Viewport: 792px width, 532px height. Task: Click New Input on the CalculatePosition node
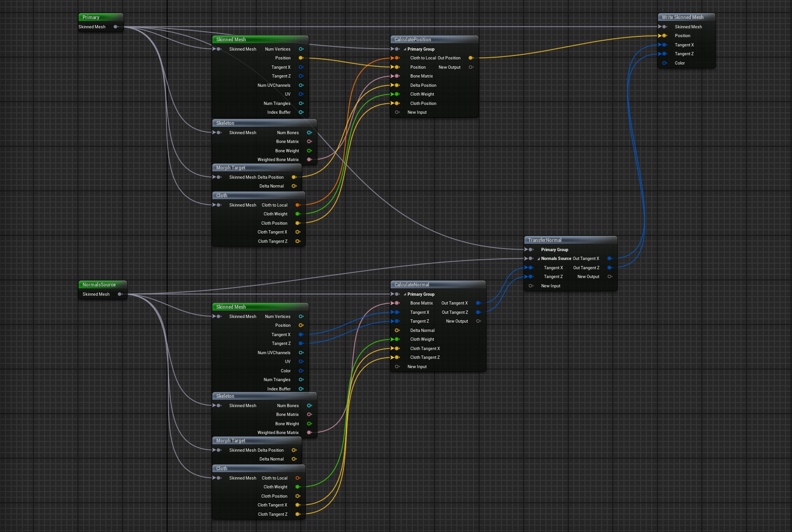(416, 112)
